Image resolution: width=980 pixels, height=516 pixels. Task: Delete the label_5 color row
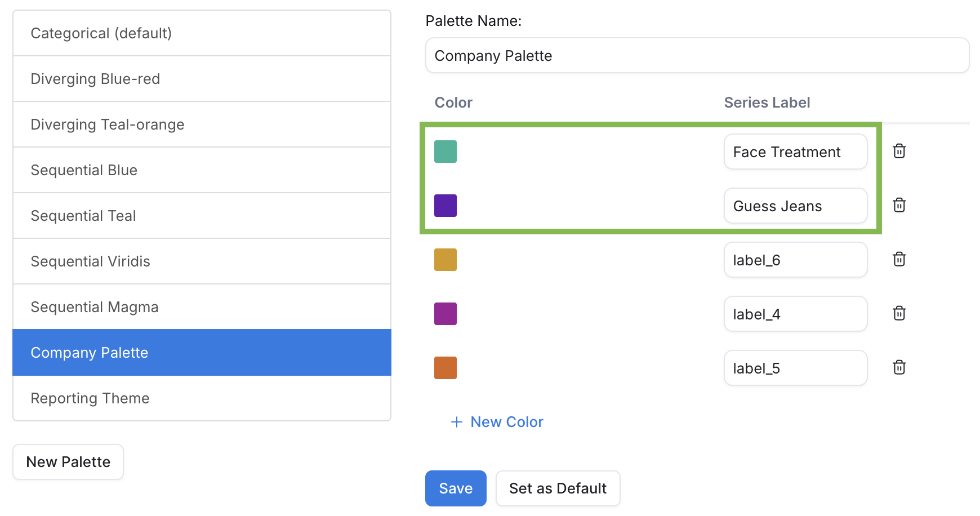(899, 367)
